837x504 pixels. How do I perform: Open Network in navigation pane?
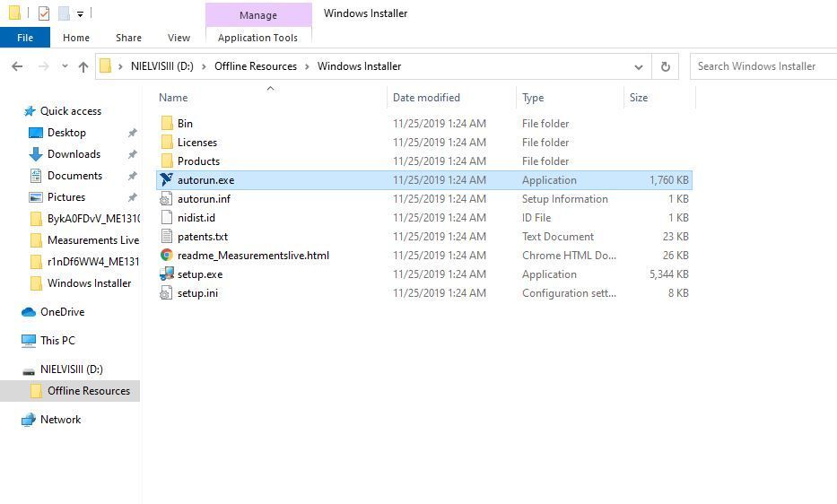point(60,420)
